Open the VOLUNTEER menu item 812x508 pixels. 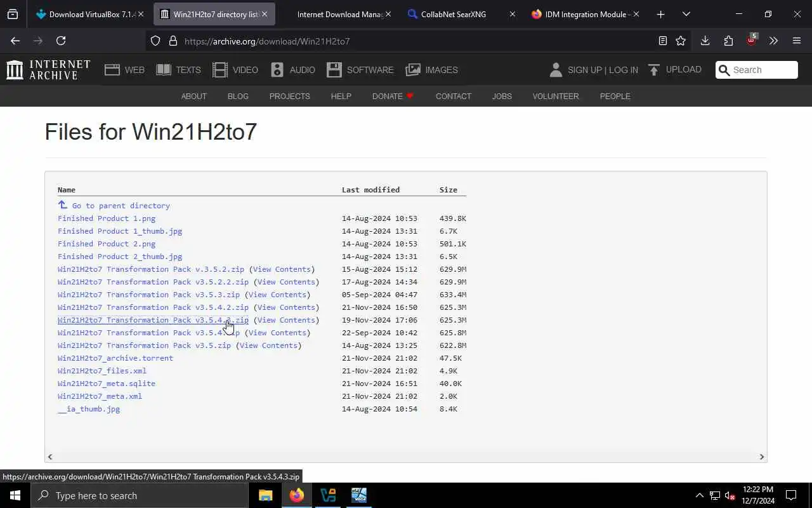(x=556, y=97)
